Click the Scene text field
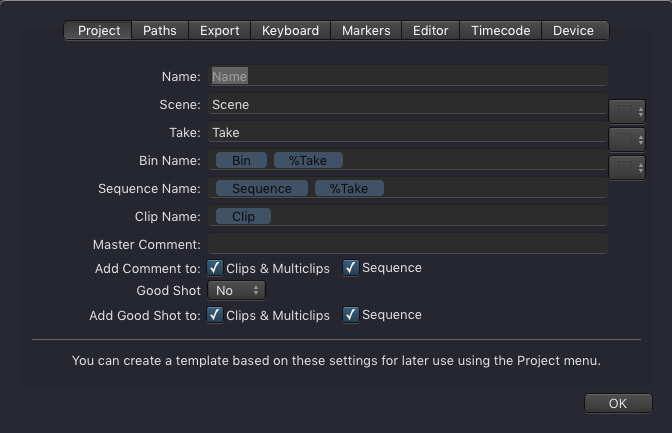This screenshot has width=672, height=433. pos(408,104)
